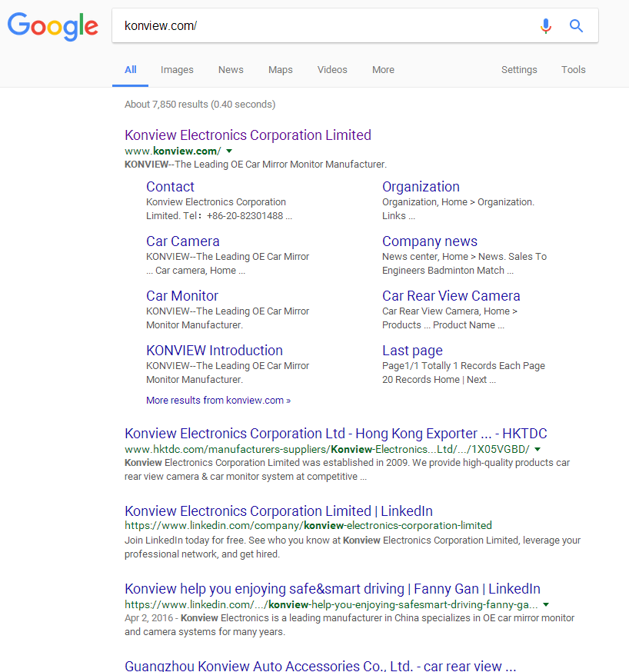
Task: Open Konview Electronics Corporation Limited LinkedIn result
Action: (278, 511)
